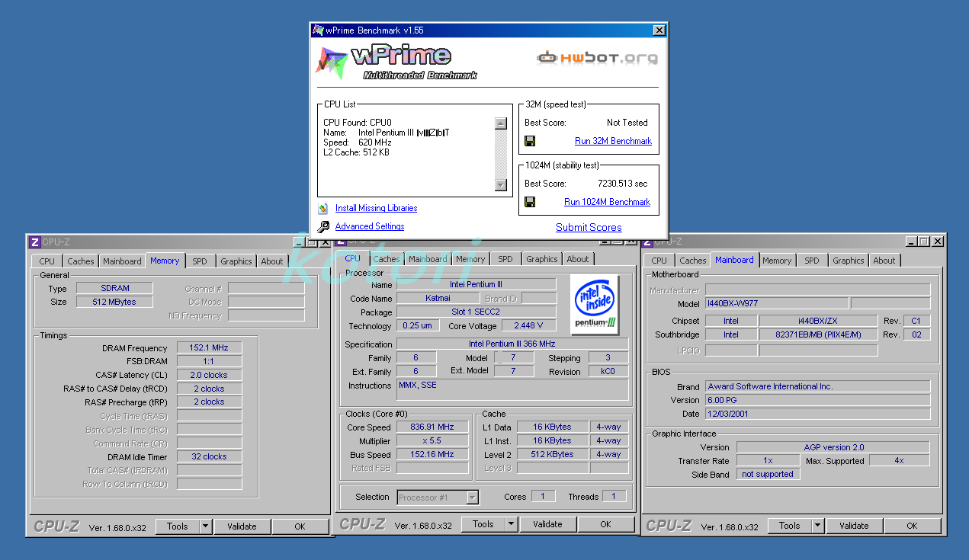The image size is (969, 560).
Task: Switch to Memory tab in Mainboard CPU-Z window
Action: point(777,261)
